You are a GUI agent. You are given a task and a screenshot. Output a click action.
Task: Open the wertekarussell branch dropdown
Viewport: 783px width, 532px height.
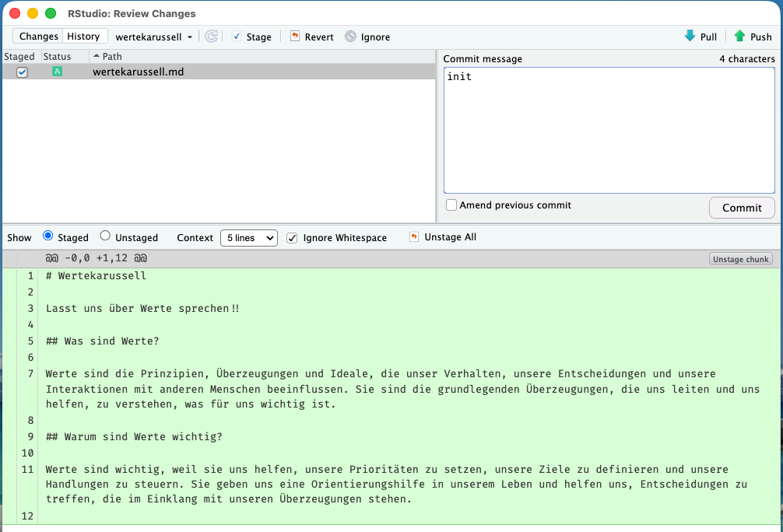(154, 37)
